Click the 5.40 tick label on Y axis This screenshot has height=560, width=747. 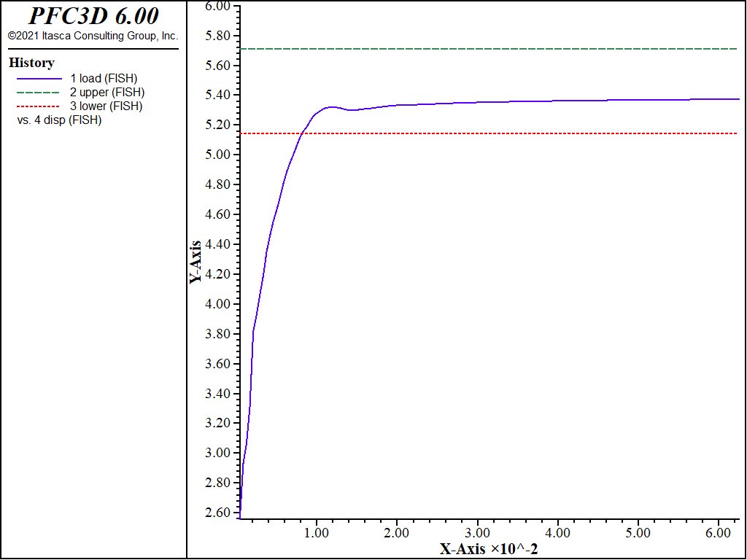click(x=217, y=96)
